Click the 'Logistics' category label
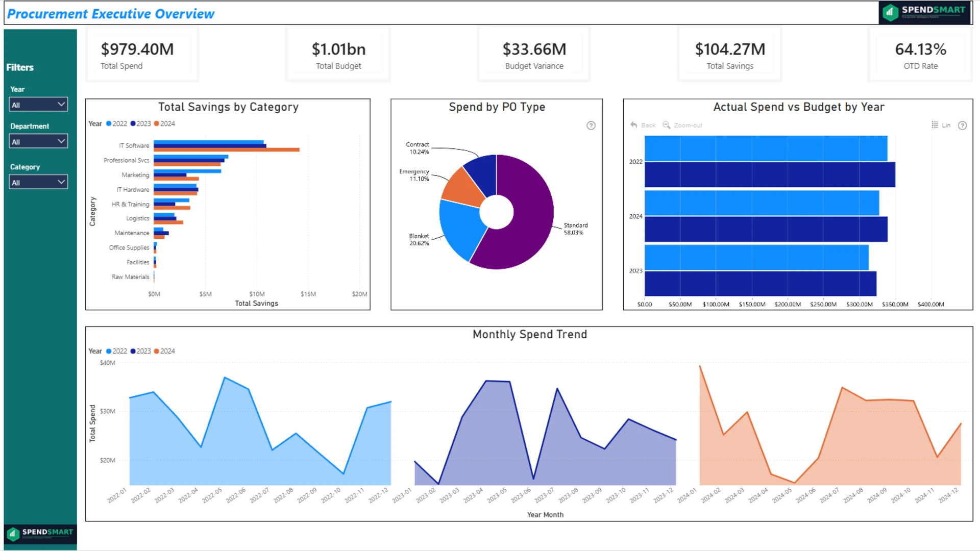Viewport: 980px width, 551px height. 138,218
